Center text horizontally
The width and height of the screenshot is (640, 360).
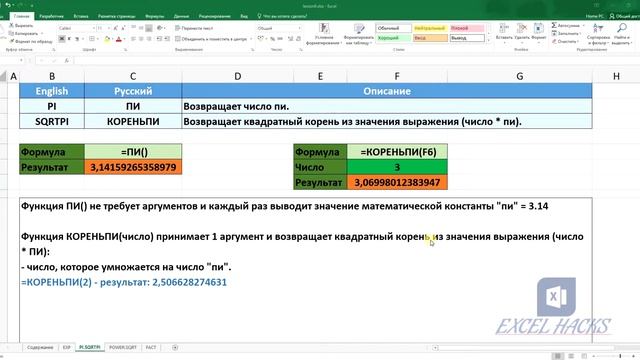141,39
